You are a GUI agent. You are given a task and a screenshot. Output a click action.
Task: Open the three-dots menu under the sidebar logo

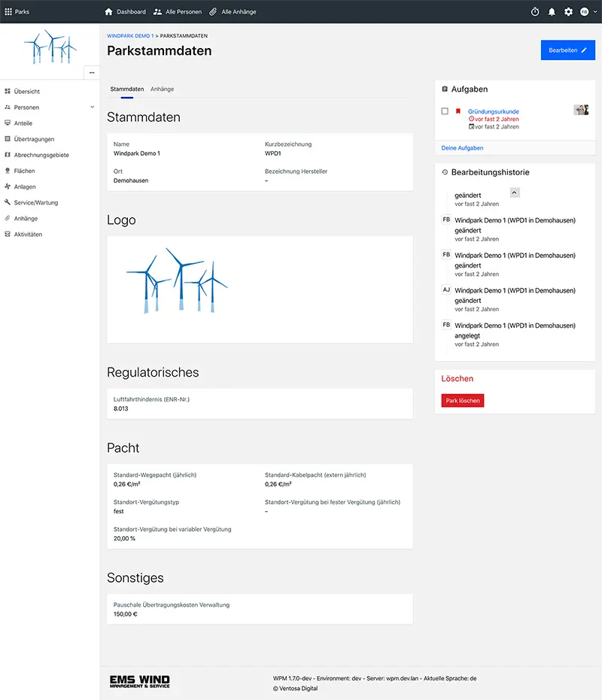(92, 73)
